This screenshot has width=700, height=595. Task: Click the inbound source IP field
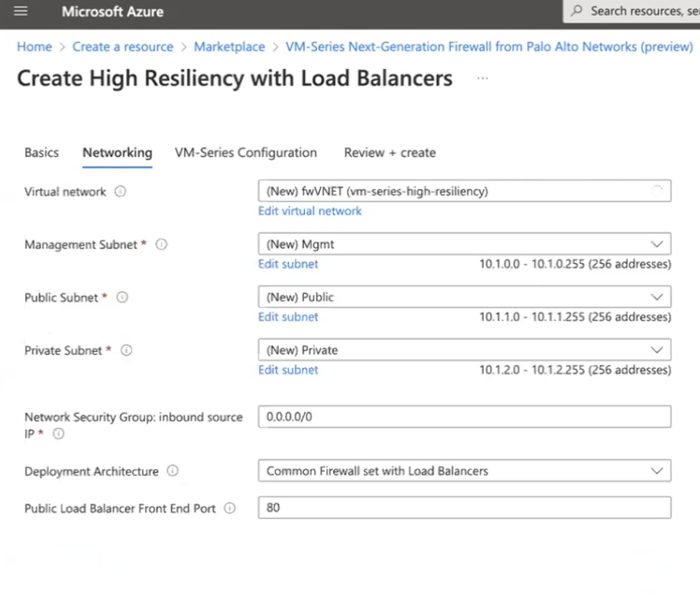(465, 418)
